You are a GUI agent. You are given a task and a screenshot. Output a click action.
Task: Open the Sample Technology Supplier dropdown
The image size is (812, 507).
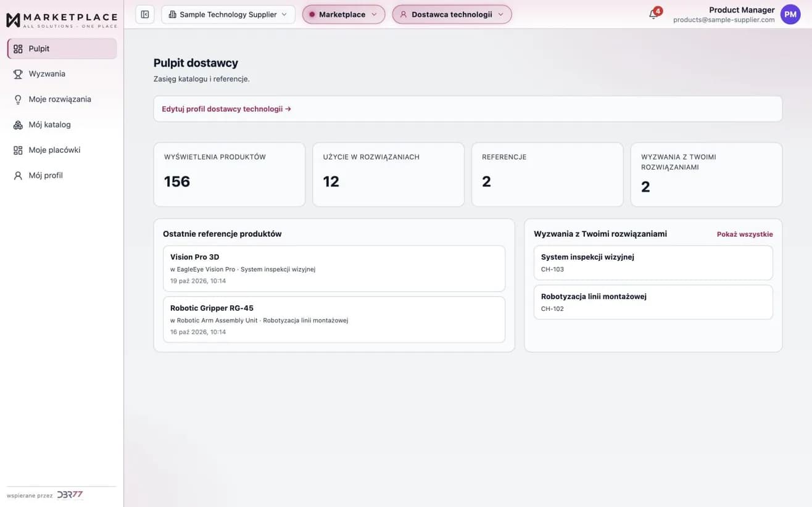tap(228, 14)
